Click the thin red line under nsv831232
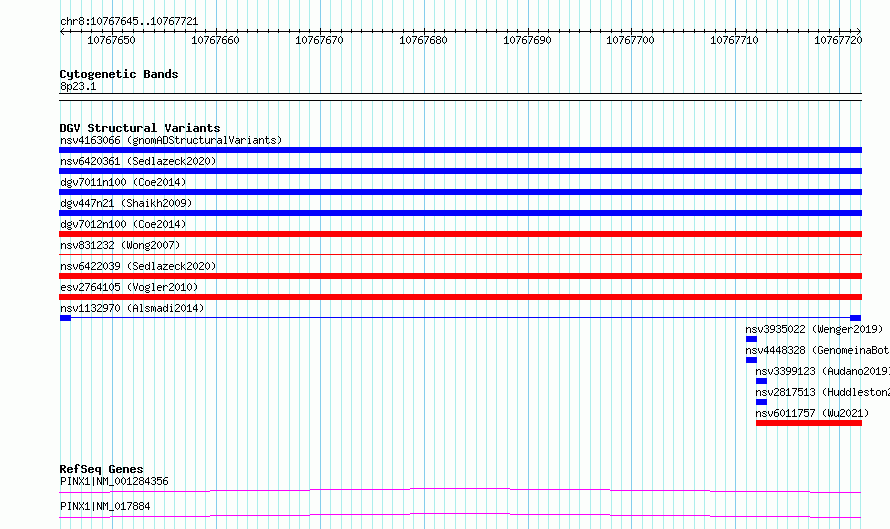The width and height of the screenshot is (890, 529). (x=460, y=255)
